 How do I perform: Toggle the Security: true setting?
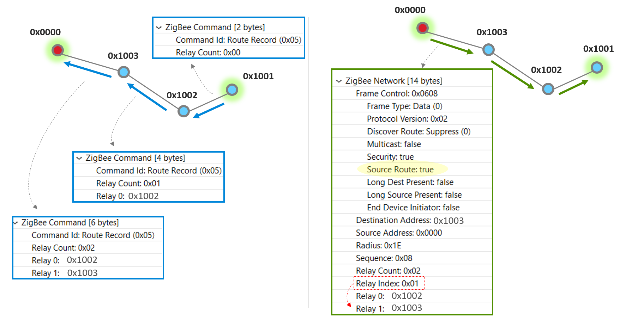click(390, 156)
